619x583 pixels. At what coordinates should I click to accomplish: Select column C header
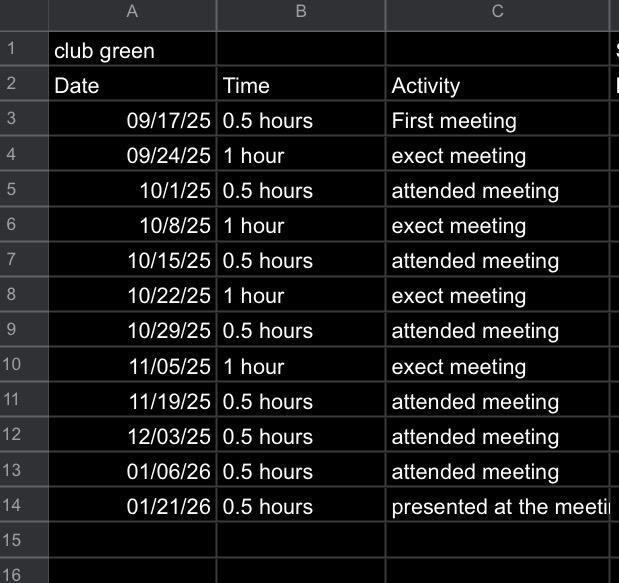[497, 13]
